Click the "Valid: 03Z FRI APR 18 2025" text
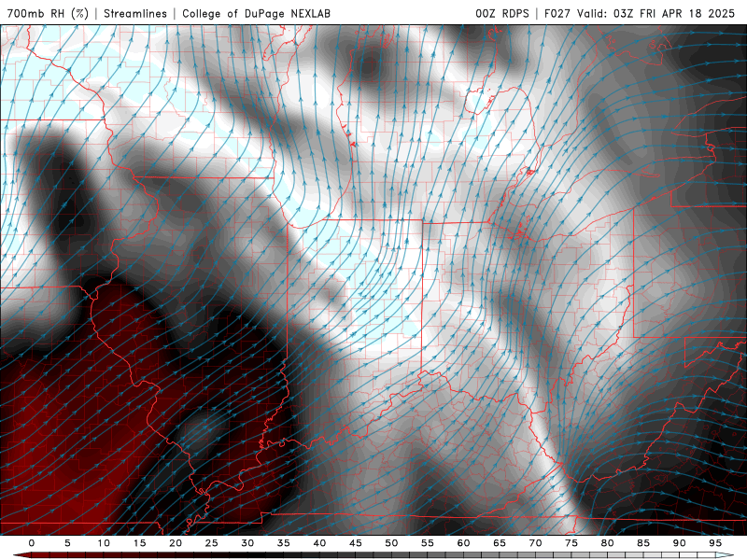The image size is (747, 560). coord(656,13)
